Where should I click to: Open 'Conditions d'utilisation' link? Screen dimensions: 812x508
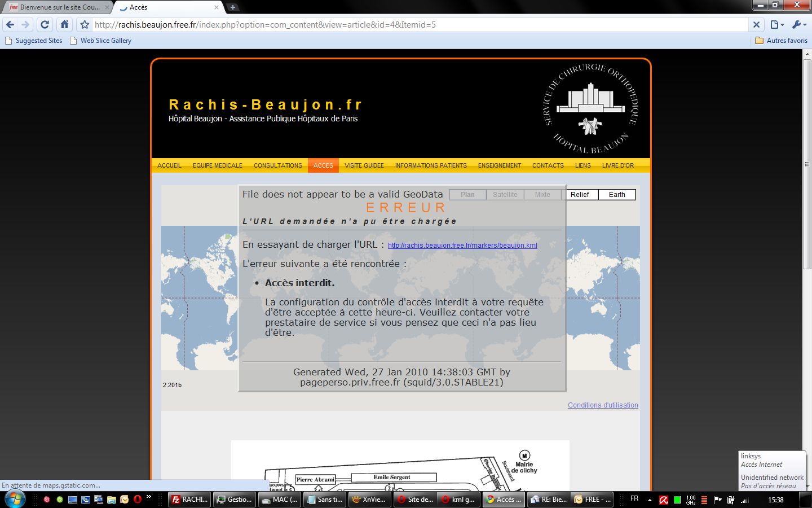tap(603, 405)
